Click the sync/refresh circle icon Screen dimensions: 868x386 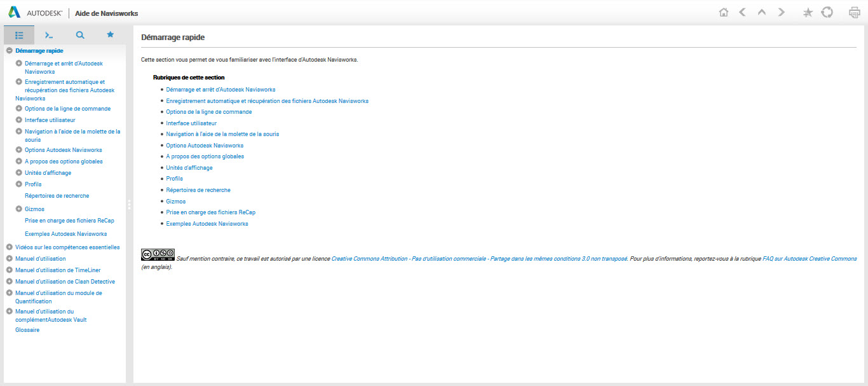tap(827, 13)
